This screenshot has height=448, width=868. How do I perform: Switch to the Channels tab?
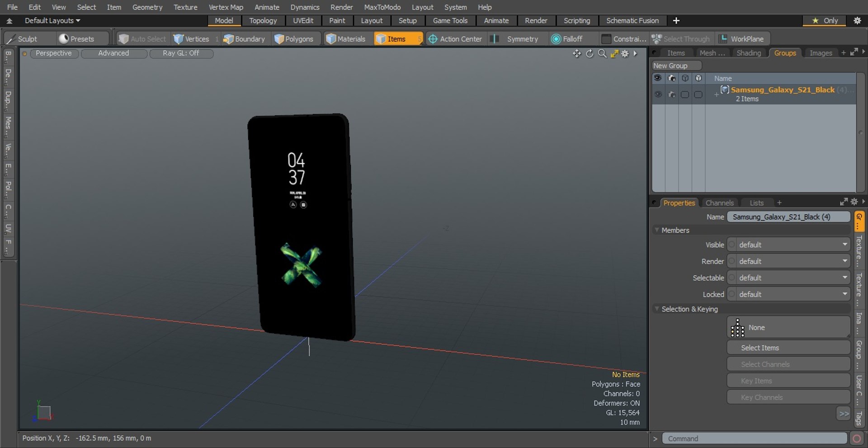tap(719, 203)
